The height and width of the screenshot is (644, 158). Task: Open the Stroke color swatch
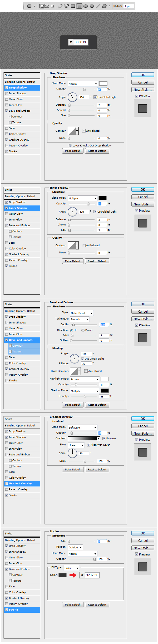(62, 575)
